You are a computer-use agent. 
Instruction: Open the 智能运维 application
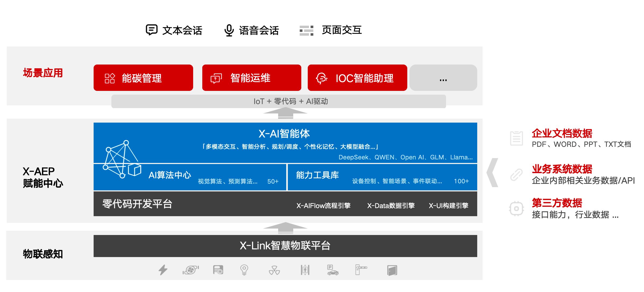coord(252,79)
